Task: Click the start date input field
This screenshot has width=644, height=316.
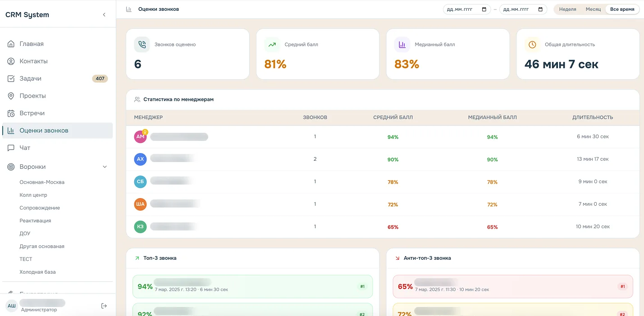Action: click(x=466, y=9)
